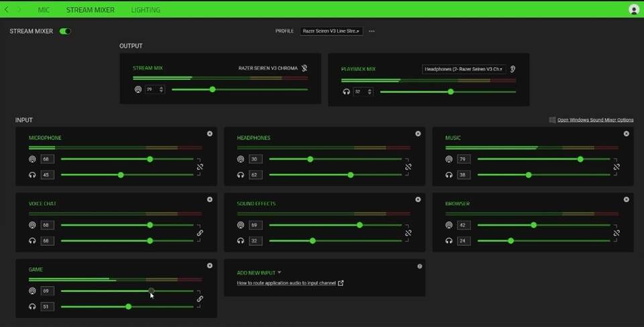Click Sound Effects stream volume field 69
644x327 pixels.
[x=256, y=225]
